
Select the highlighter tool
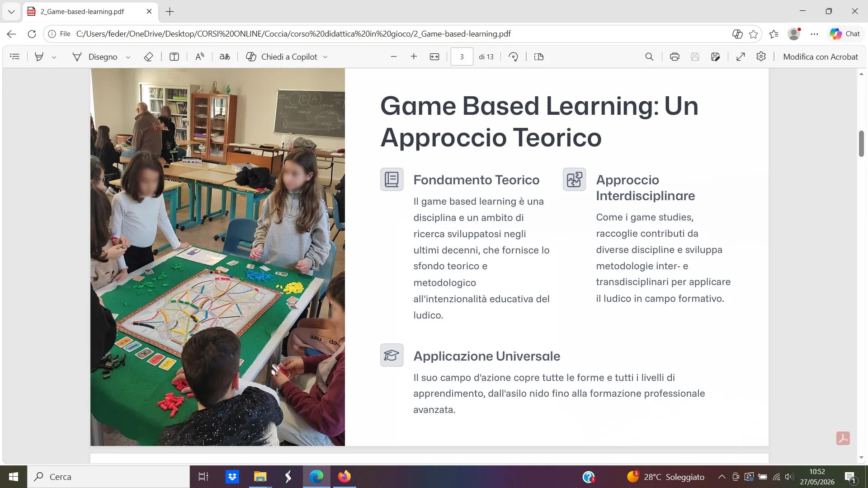[x=39, y=56]
